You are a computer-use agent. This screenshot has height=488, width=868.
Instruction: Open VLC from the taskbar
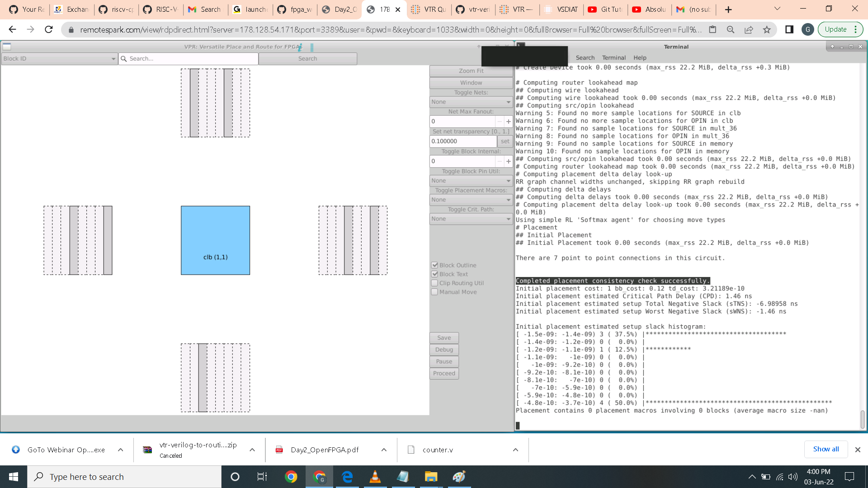click(375, 477)
